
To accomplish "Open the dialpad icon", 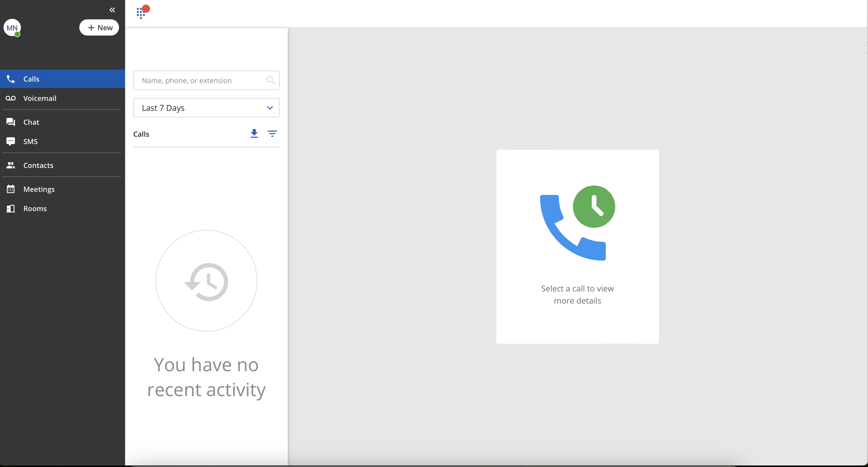I will [141, 13].
